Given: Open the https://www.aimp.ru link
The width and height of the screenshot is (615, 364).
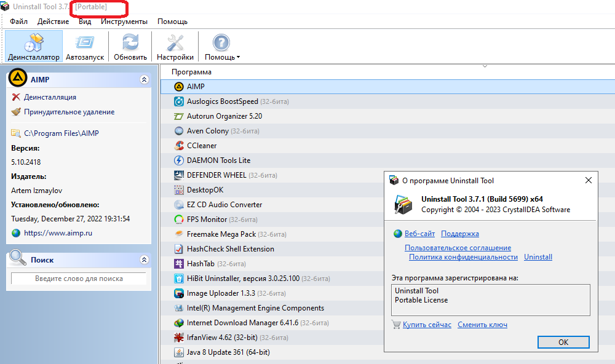Looking at the screenshot, I should [x=58, y=233].
